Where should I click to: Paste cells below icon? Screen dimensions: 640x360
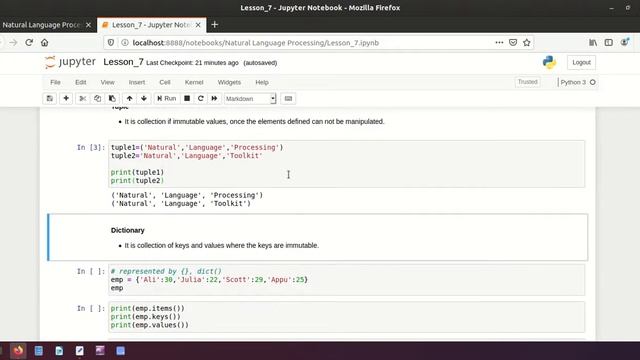112,98
